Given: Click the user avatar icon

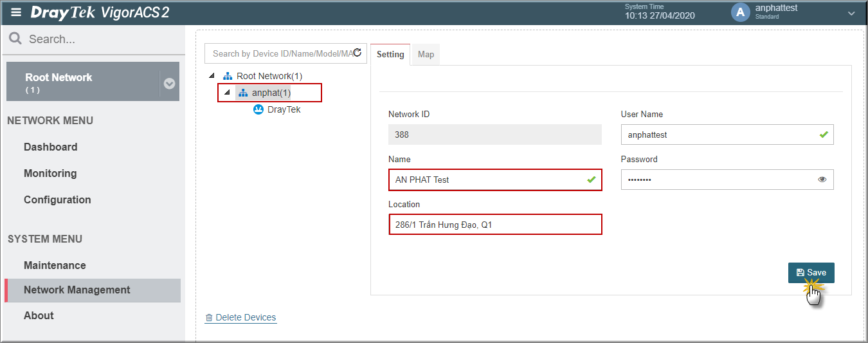Looking at the screenshot, I should pos(741,12).
